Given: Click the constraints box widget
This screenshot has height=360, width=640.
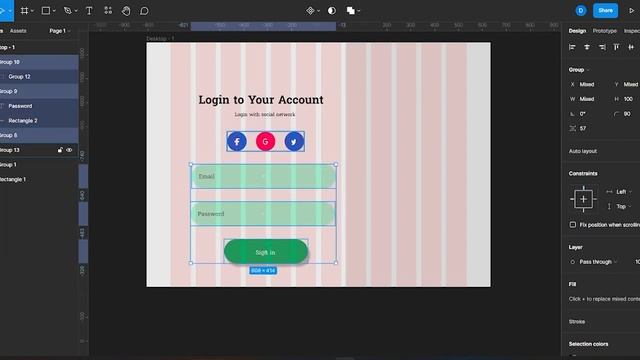Looking at the screenshot, I should tap(583, 199).
